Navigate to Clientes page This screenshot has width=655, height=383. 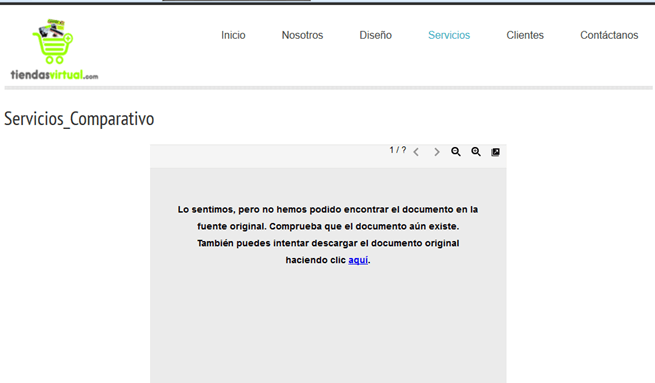click(525, 35)
